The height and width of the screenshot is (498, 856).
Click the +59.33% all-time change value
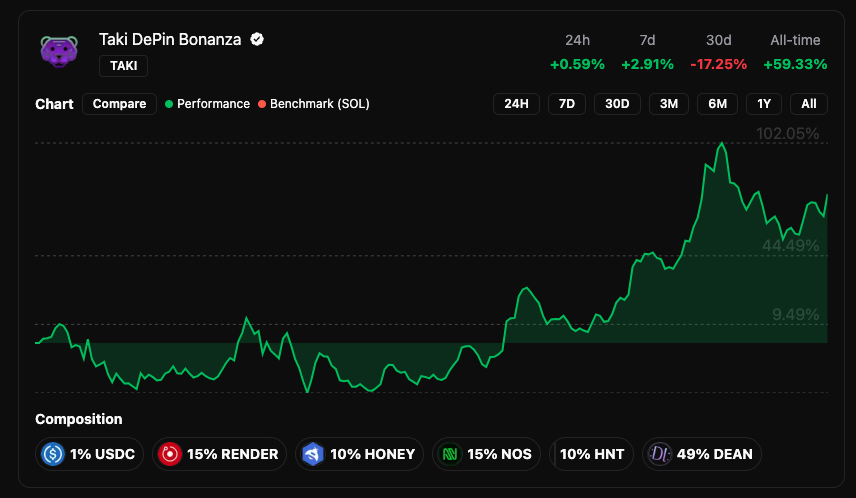tap(795, 64)
